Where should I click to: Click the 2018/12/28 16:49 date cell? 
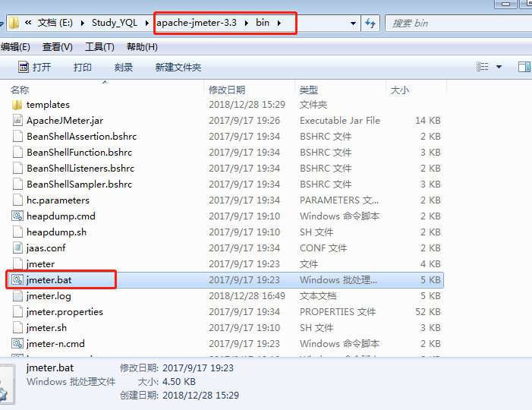click(x=247, y=296)
